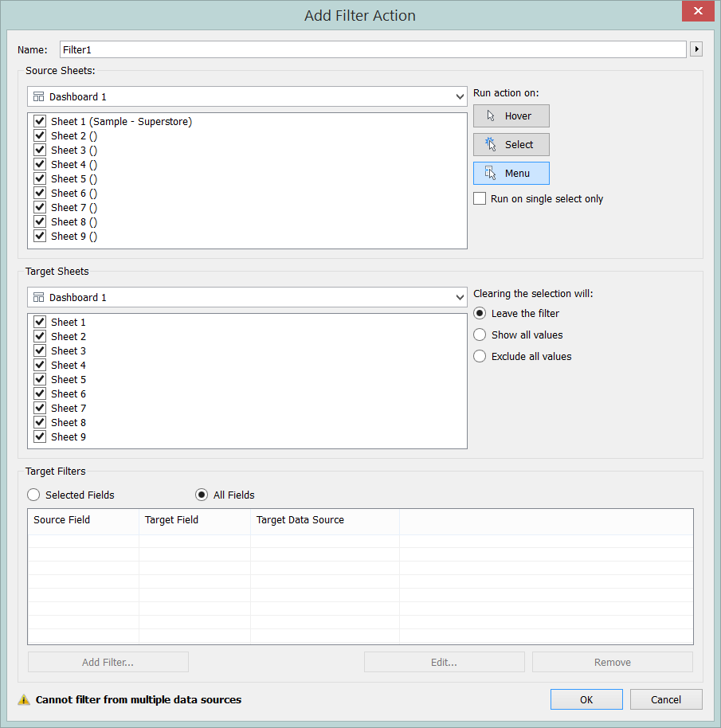Open the arrow menu beside Name field
This screenshot has width=721, height=728.
[x=696, y=49]
